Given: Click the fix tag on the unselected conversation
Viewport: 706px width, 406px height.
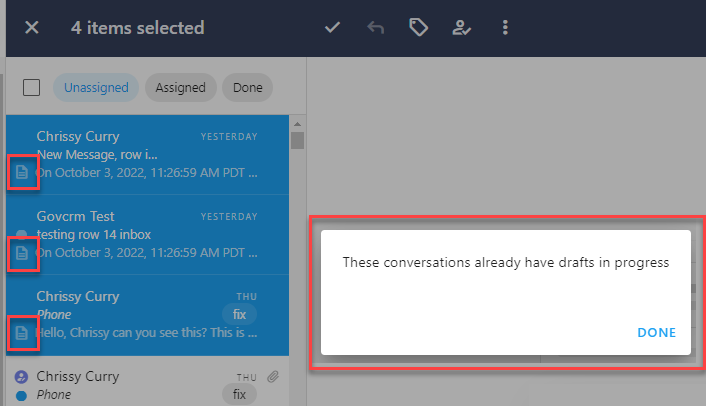Looking at the screenshot, I should [239, 394].
